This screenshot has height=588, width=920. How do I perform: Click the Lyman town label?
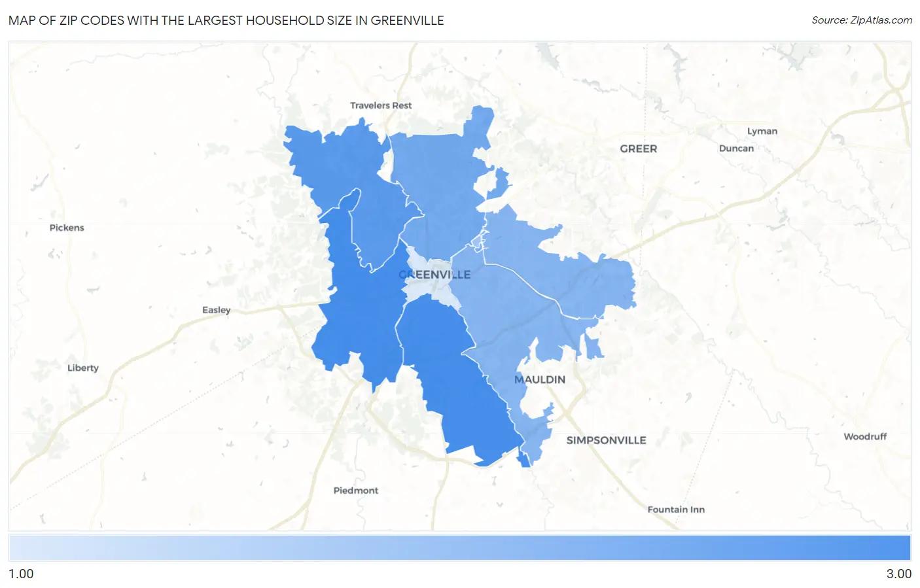coord(762,131)
